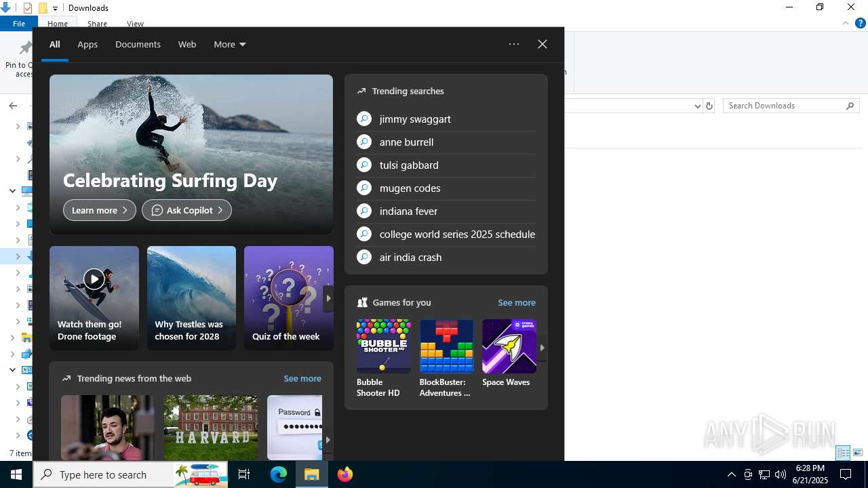The image size is (868, 488).
Task: Refresh the Downloads folder in Explorer
Action: point(709,106)
